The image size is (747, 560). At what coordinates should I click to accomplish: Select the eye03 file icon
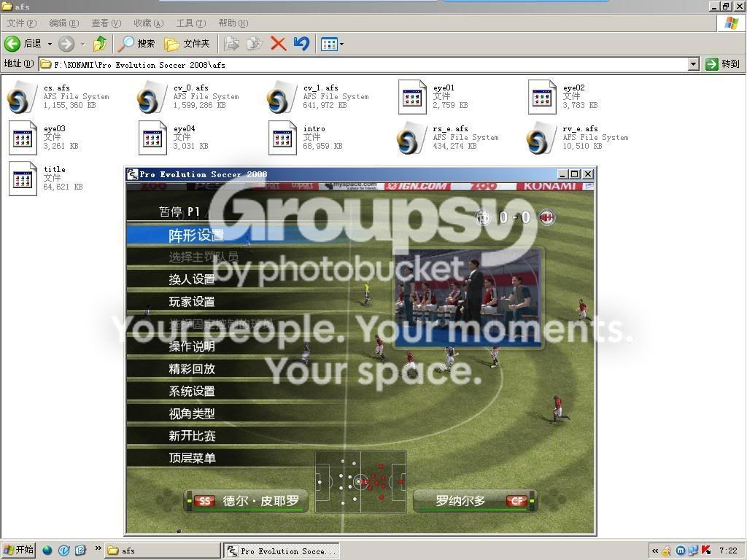pos(23,138)
